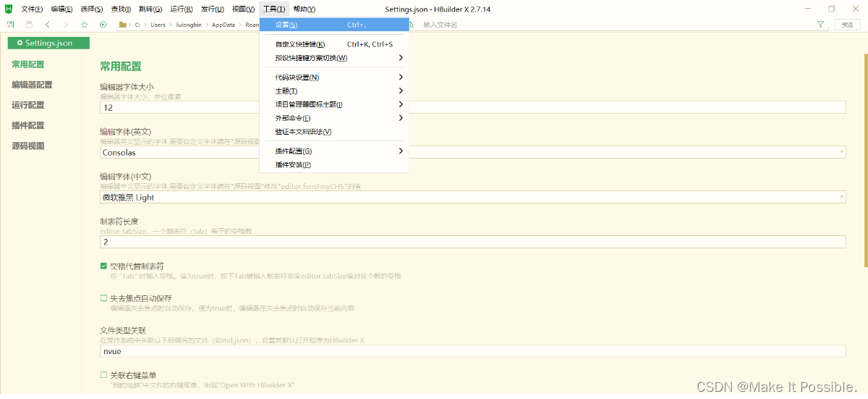Uncheck 空格代替制表符 checkbox

pyautogui.click(x=103, y=266)
